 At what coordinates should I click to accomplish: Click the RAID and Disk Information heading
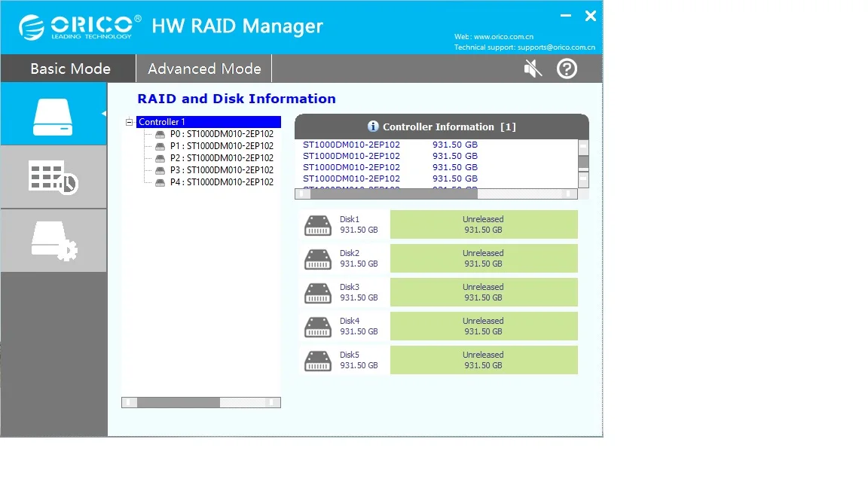click(237, 99)
